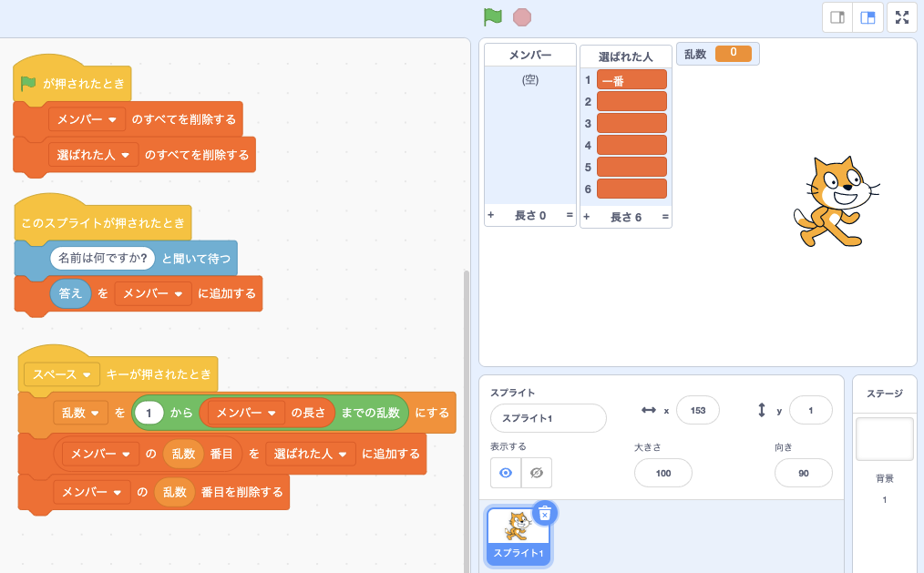Image resolution: width=924 pixels, height=573 pixels.
Task: Open 選ばれた人 dropdown in add block
Action: pyautogui.click(x=310, y=454)
